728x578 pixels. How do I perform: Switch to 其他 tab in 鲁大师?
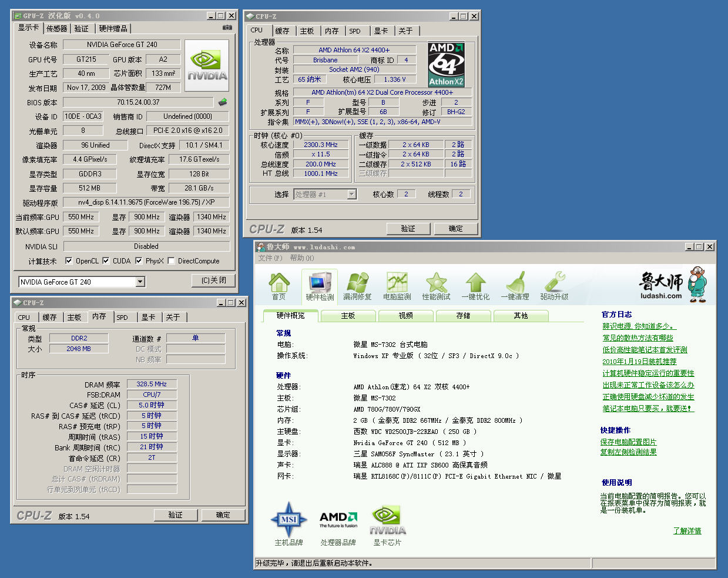[521, 316]
